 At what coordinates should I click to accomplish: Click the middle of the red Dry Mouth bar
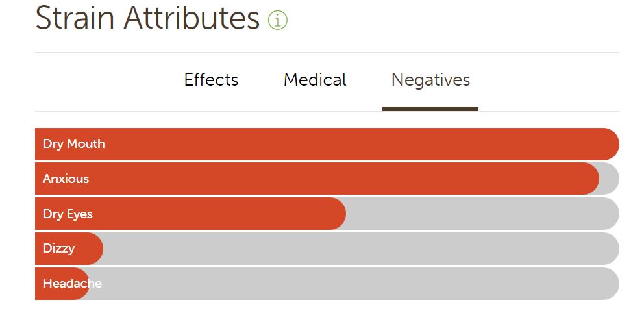(327, 144)
